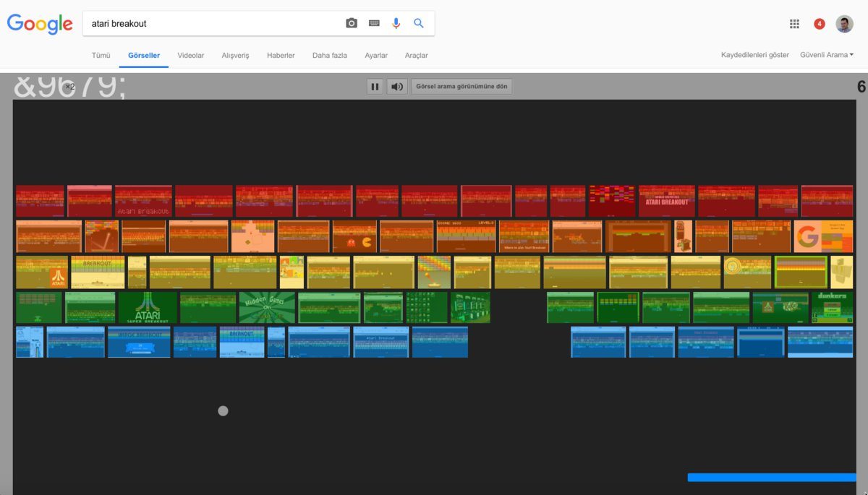Open notifications badge showing 4
Image resolution: width=868 pixels, height=495 pixels.
point(820,24)
